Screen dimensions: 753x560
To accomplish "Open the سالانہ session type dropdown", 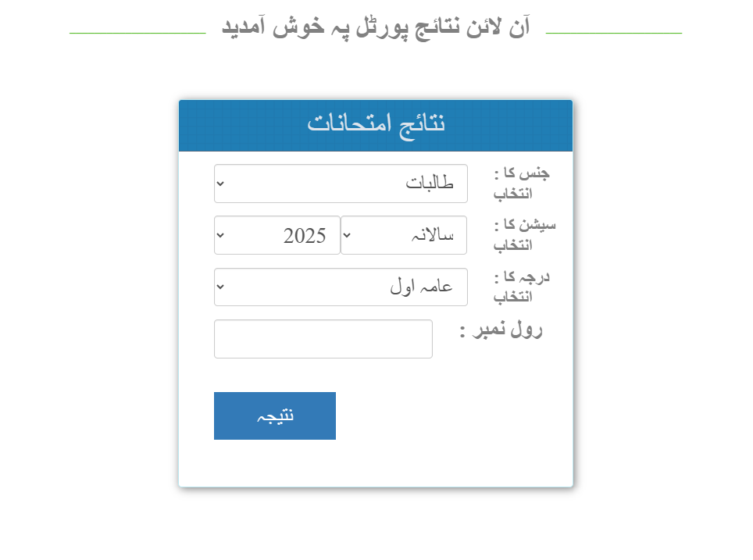I will pos(404,235).
